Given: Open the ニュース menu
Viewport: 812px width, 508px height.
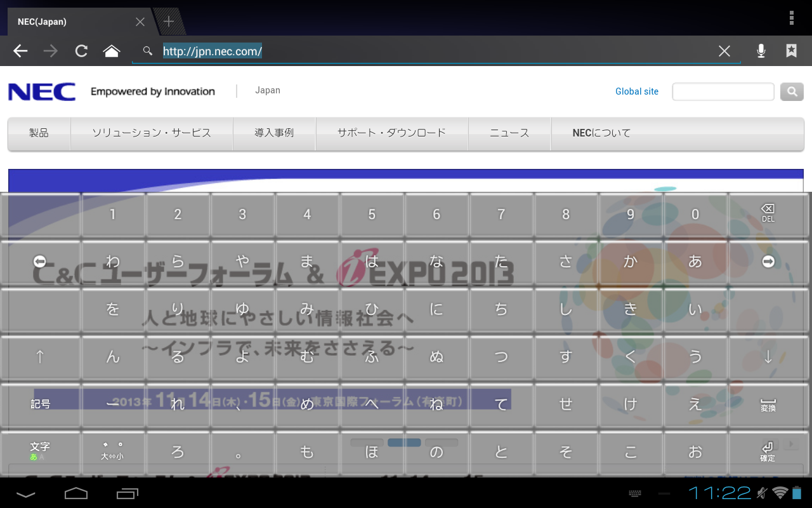Looking at the screenshot, I should click(509, 133).
